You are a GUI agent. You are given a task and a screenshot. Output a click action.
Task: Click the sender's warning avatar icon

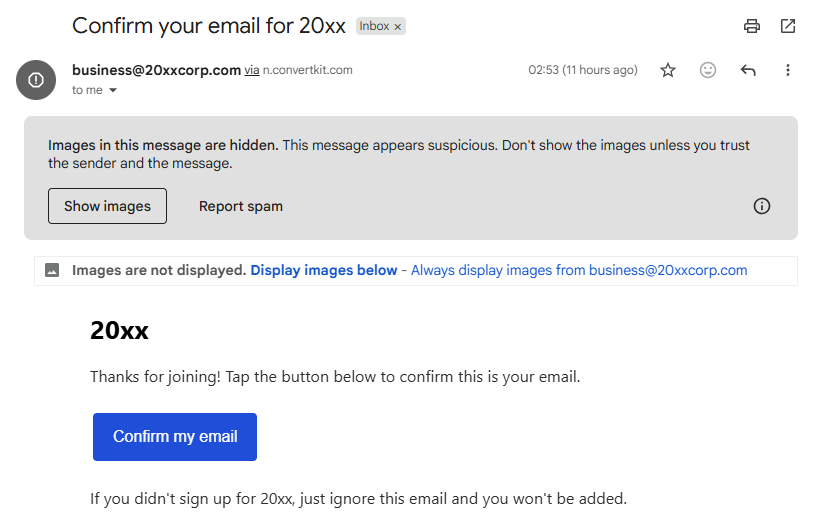(x=36, y=80)
